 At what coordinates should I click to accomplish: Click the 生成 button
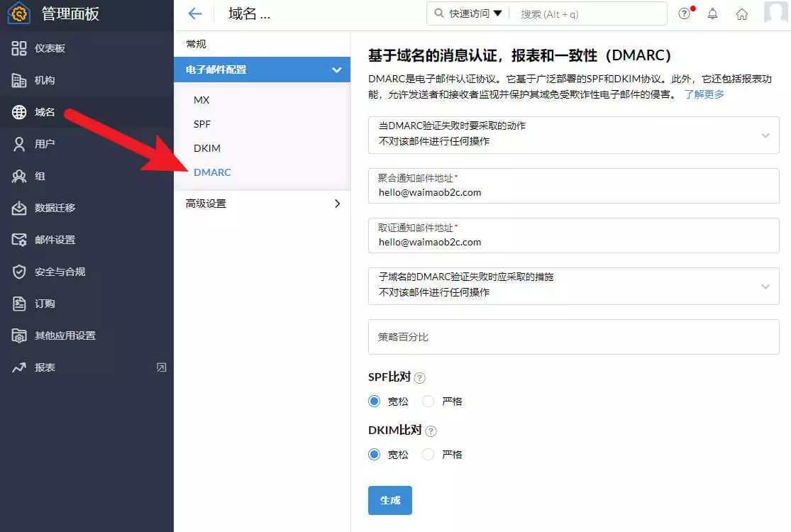coord(389,500)
